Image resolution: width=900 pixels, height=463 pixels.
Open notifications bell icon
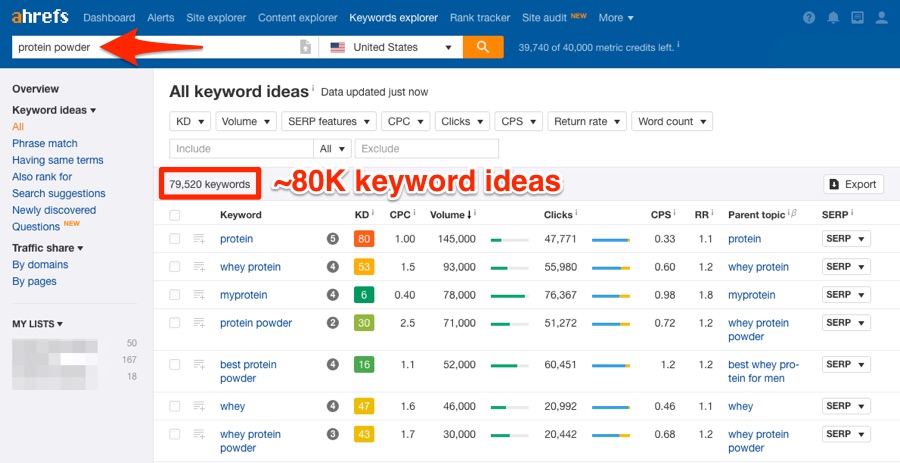coord(833,18)
